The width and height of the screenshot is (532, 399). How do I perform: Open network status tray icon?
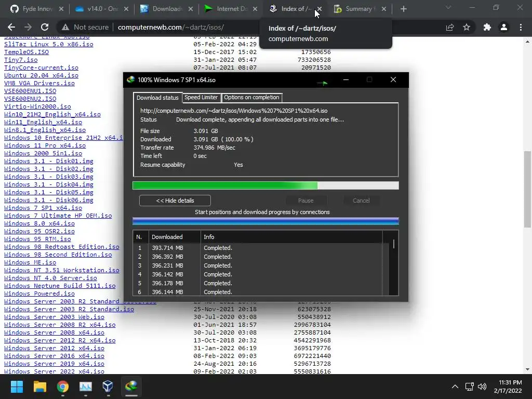click(x=469, y=387)
